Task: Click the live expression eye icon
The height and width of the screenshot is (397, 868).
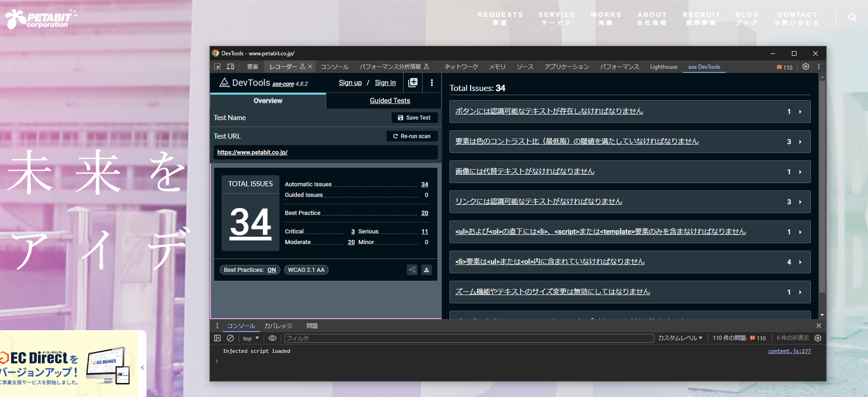Action: click(272, 338)
